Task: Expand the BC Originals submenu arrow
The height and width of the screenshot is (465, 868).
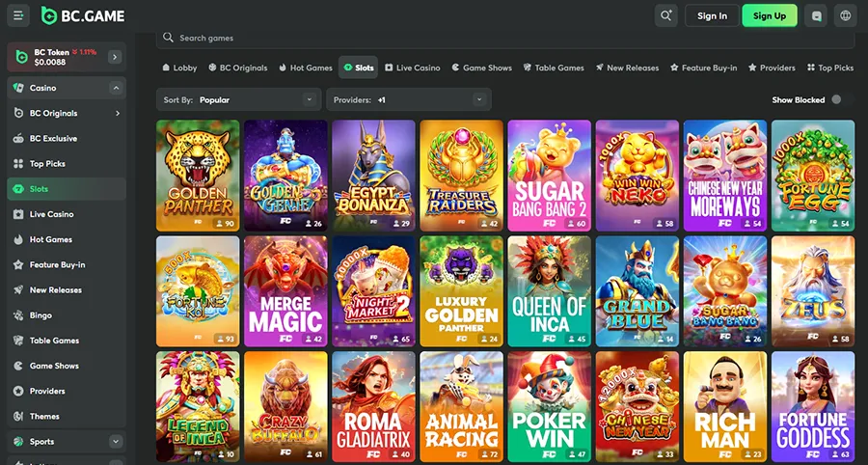Action: [x=118, y=113]
